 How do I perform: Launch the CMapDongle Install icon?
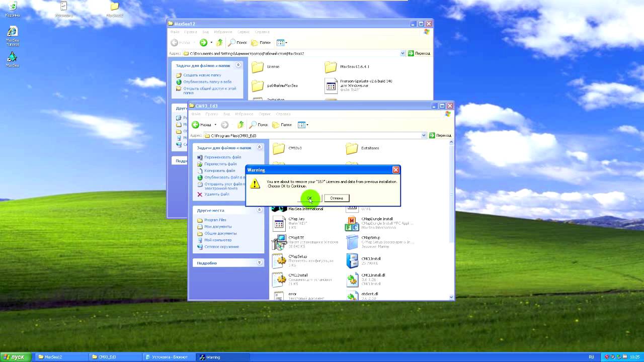pos(352,223)
